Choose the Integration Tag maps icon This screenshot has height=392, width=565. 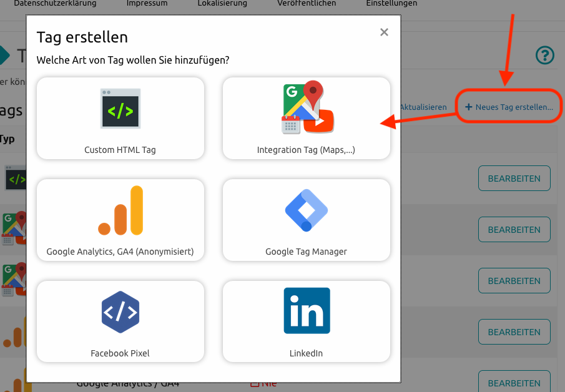click(306, 108)
